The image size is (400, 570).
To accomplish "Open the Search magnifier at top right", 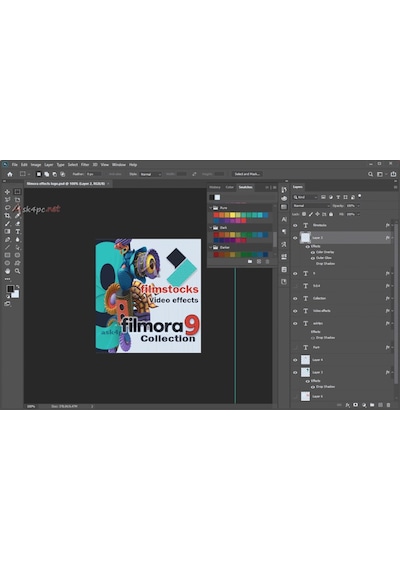I will tap(370, 174).
